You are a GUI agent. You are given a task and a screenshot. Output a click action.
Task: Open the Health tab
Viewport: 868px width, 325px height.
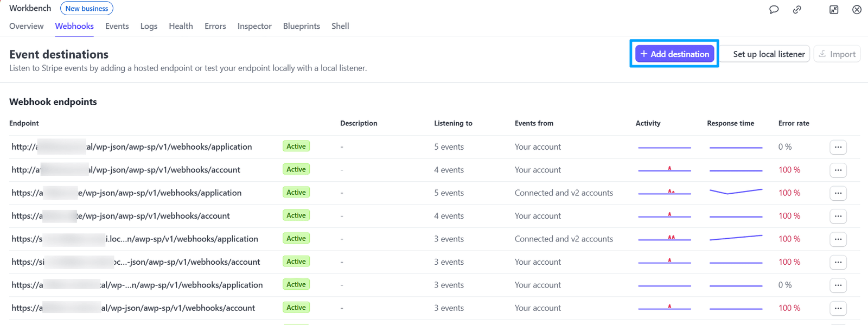pyautogui.click(x=181, y=26)
